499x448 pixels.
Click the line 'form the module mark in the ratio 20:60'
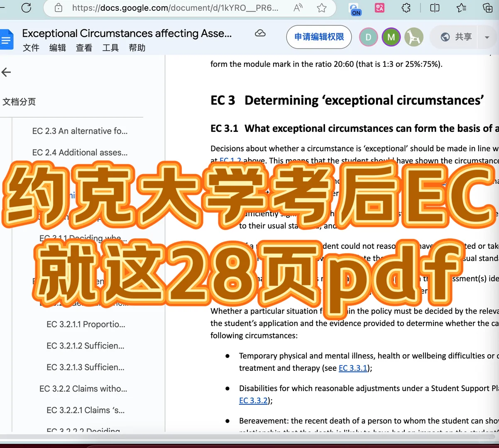326,64
